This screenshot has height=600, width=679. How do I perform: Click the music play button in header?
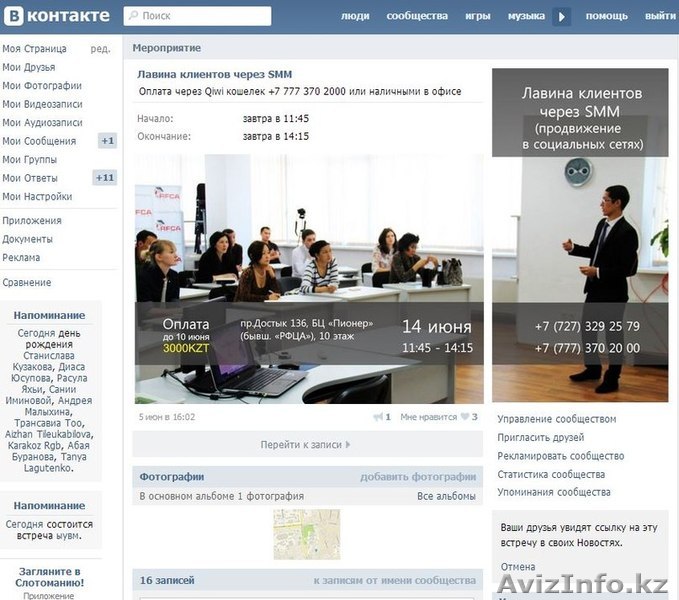(561, 16)
